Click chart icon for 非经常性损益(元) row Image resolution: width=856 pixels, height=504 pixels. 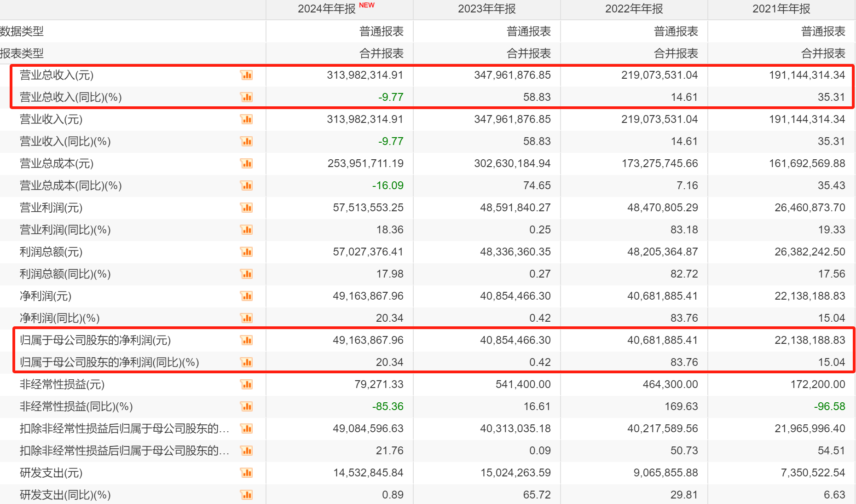point(247,384)
